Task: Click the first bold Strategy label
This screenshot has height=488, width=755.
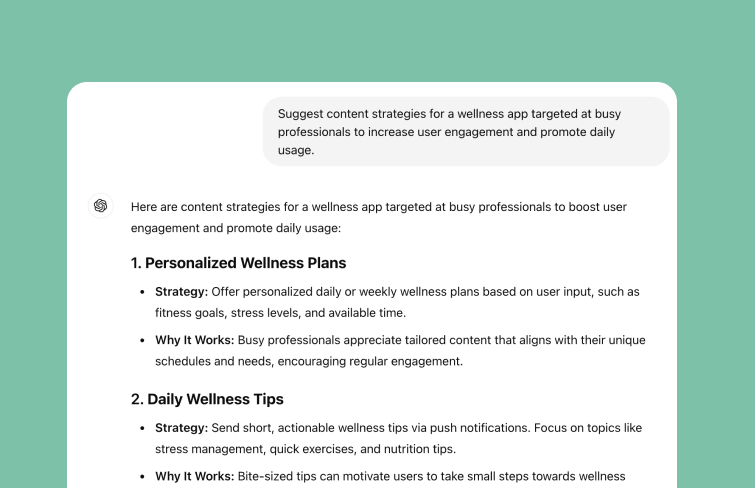Action: coord(182,292)
